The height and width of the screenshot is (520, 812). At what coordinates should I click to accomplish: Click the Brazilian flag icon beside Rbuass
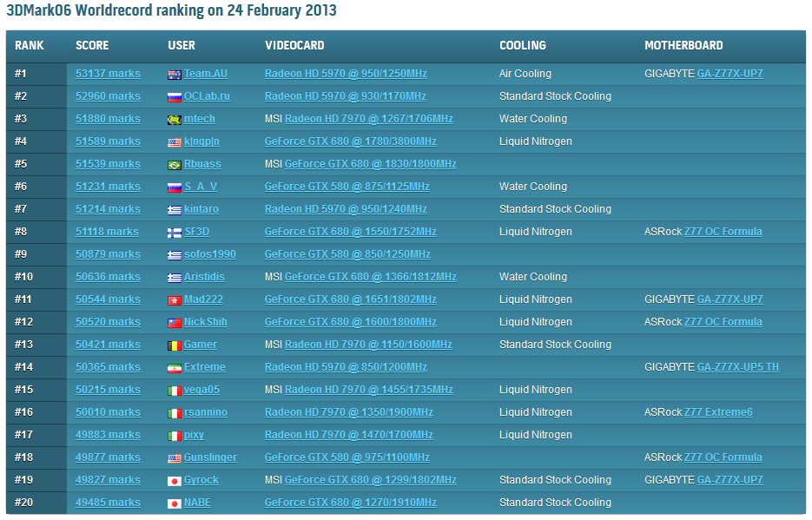pyautogui.click(x=174, y=165)
